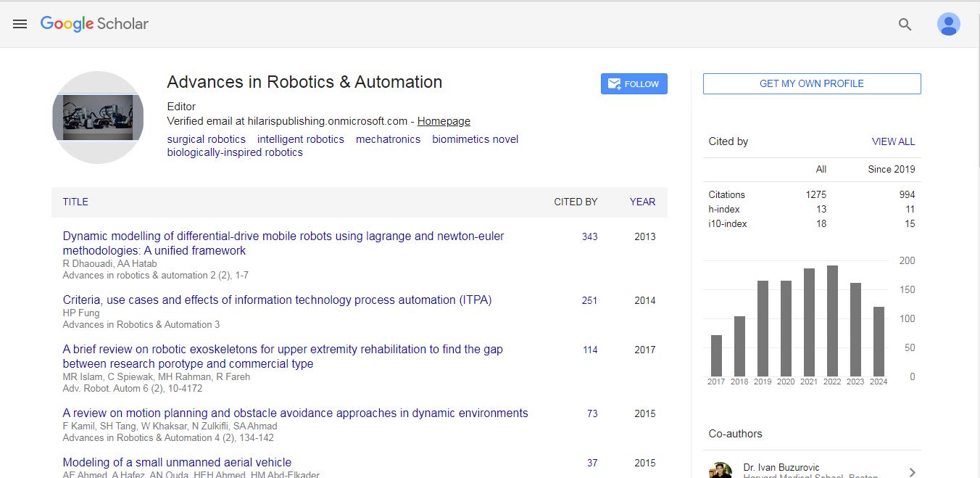Select the mechatronics interest tag
The image size is (980, 478).
pos(388,139)
